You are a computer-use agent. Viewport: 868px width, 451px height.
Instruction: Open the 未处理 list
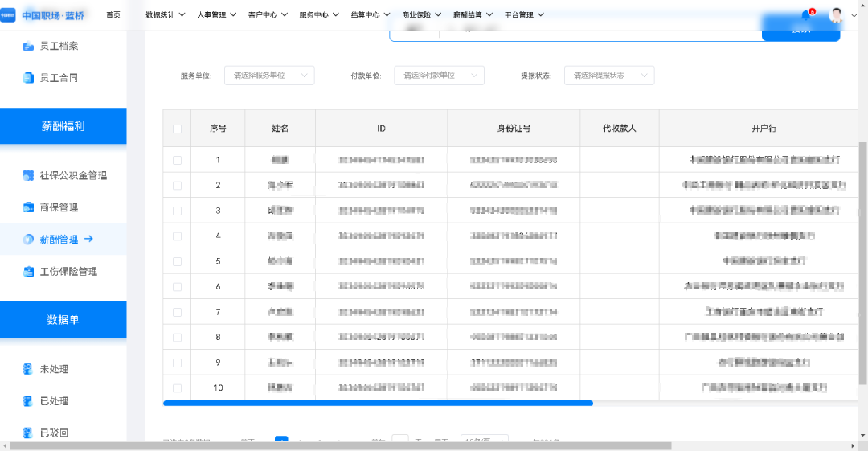[55, 369]
